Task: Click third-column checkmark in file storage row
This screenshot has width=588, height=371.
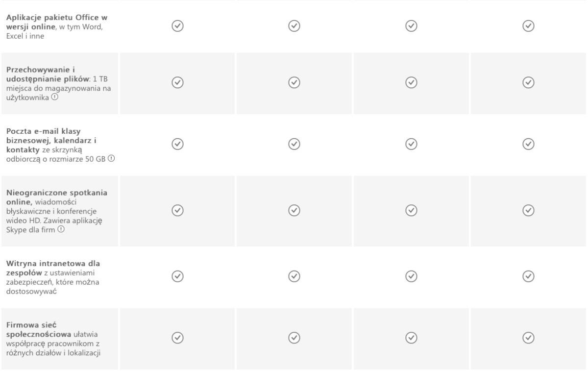Action: click(411, 82)
